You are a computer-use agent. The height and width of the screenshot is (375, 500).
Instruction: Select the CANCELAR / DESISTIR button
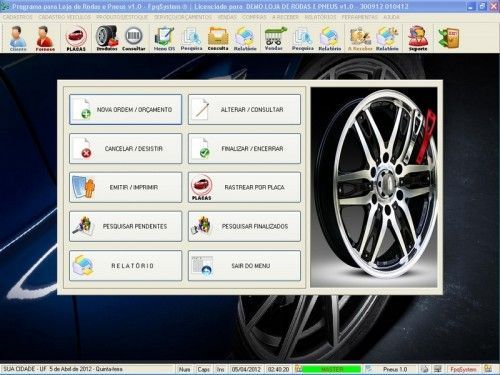click(x=126, y=148)
